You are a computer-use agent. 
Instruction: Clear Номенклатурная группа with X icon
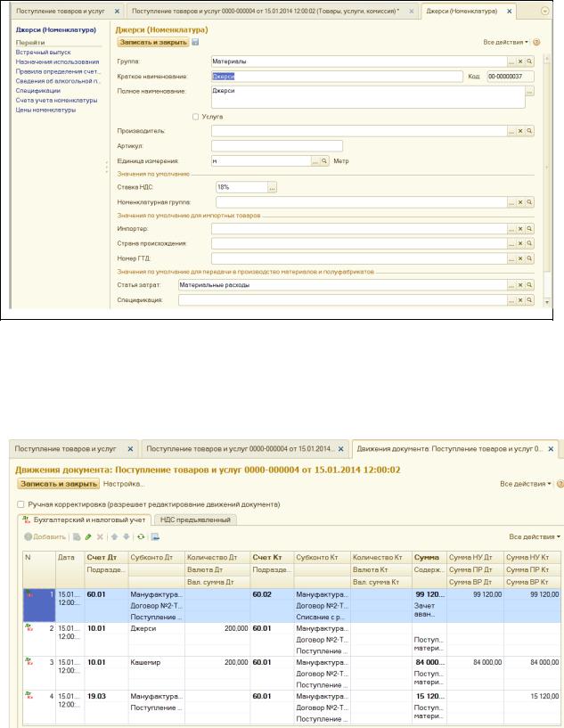click(x=520, y=202)
